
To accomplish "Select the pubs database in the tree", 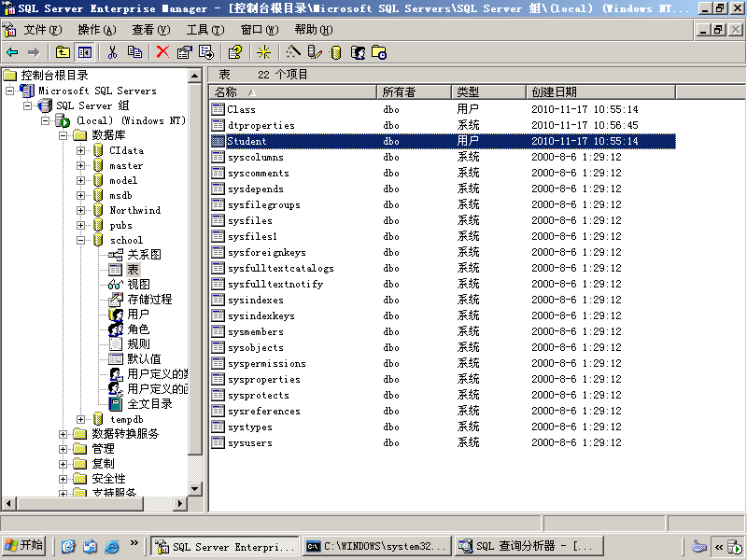I will (121, 225).
